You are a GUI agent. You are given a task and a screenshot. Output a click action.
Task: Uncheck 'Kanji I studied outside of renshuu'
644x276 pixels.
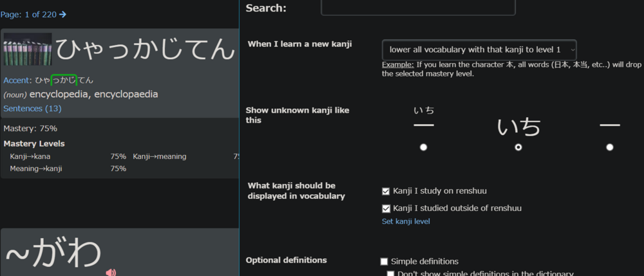(x=386, y=208)
